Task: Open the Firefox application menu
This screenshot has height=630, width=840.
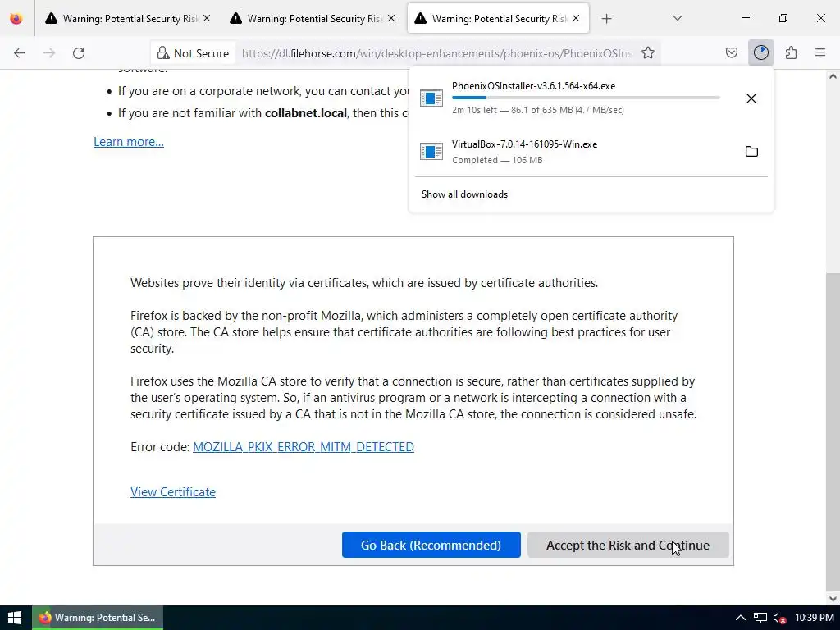Action: pyautogui.click(x=820, y=52)
